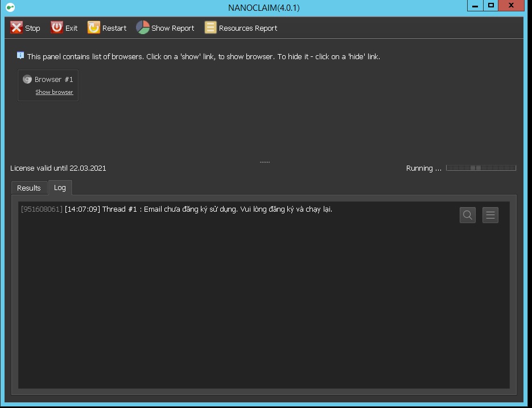Click the Resources Report list icon

coord(211,27)
